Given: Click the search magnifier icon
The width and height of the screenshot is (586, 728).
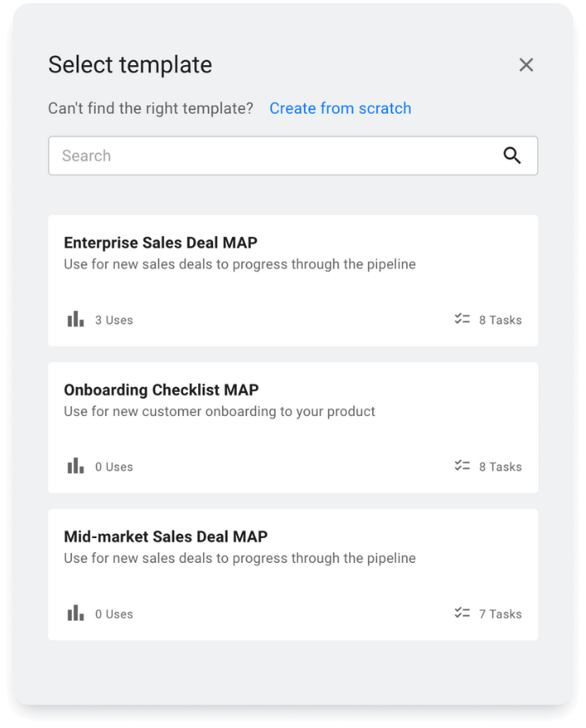Looking at the screenshot, I should click(513, 155).
